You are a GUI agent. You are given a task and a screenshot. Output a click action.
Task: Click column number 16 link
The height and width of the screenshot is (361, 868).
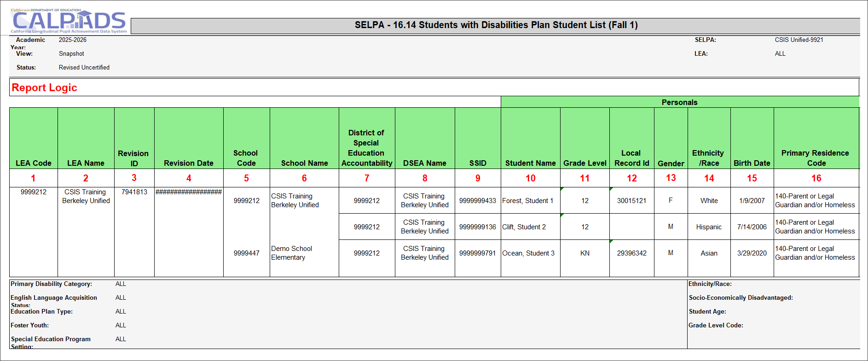816,178
